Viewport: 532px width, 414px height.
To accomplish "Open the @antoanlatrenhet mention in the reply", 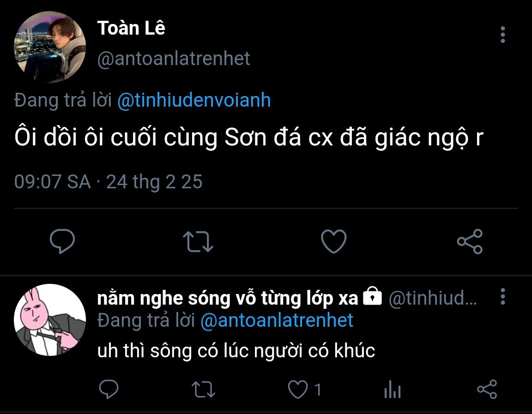I will coord(277,320).
